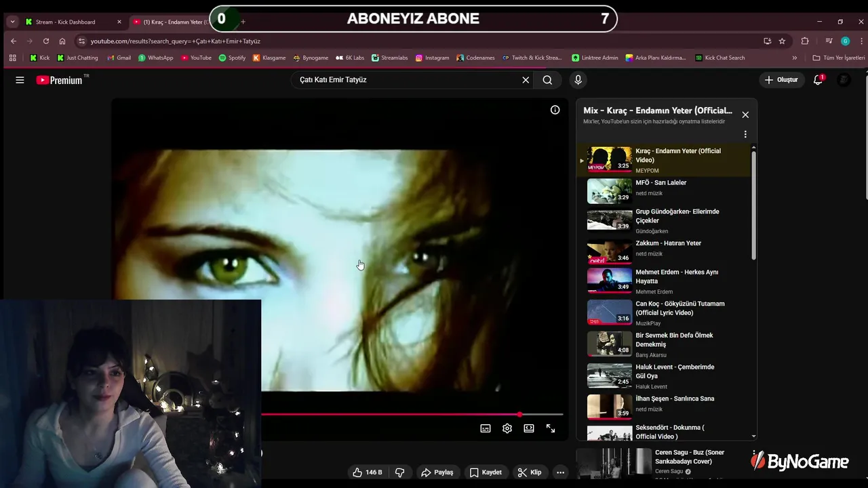
Task: Enter full screen video mode
Action: click(x=551, y=428)
